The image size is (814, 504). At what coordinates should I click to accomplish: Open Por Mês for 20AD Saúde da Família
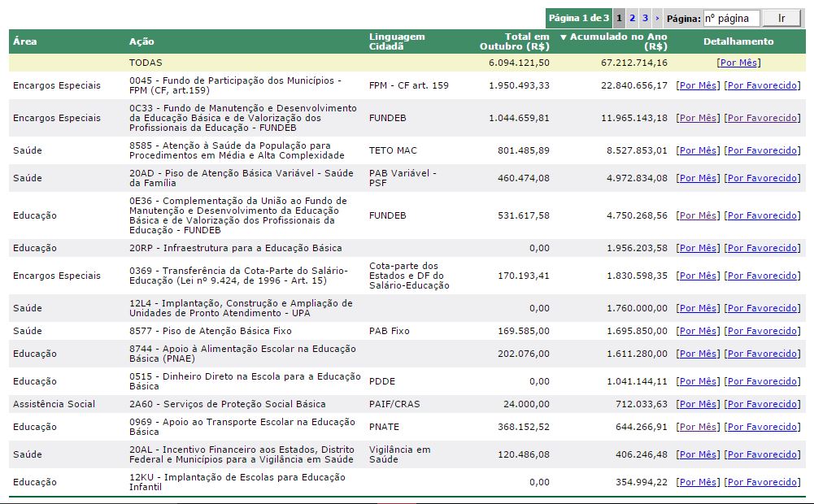point(699,178)
